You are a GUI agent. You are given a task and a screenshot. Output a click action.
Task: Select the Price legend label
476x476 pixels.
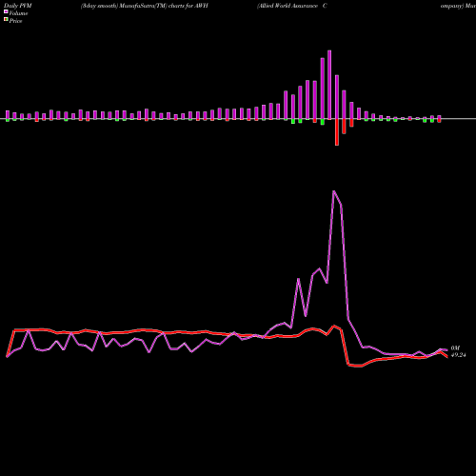coord(15,21)
